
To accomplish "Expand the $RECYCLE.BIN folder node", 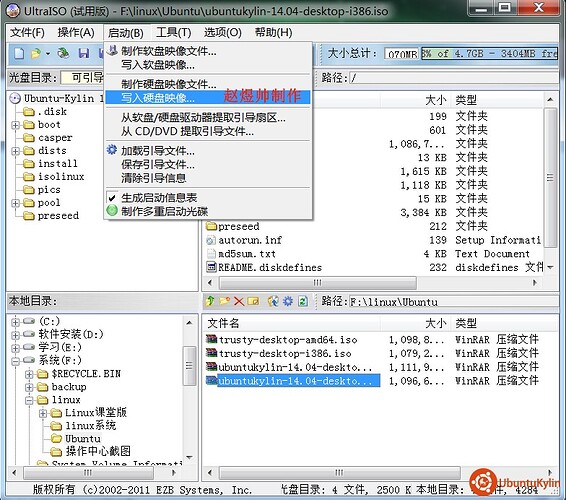I will click(x=29, y=374).
